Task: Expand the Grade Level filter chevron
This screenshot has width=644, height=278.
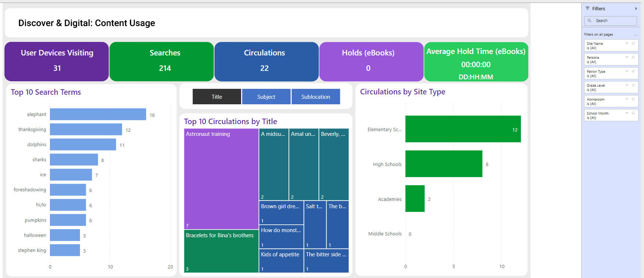Action: (x=627, y=85)
